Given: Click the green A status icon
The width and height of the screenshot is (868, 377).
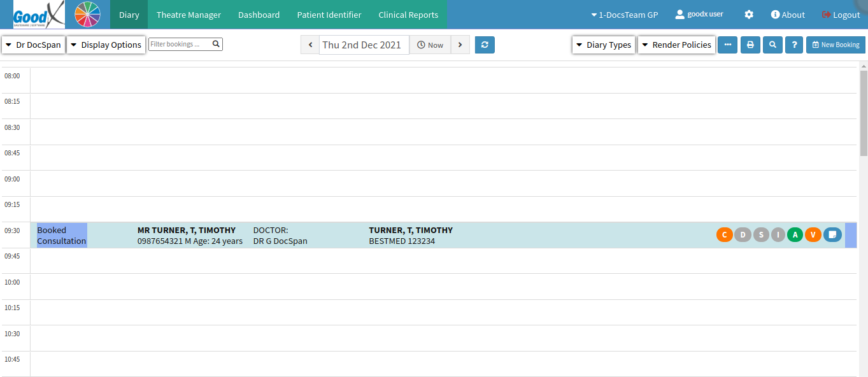Looking at the screenshot, I should 795,235.
